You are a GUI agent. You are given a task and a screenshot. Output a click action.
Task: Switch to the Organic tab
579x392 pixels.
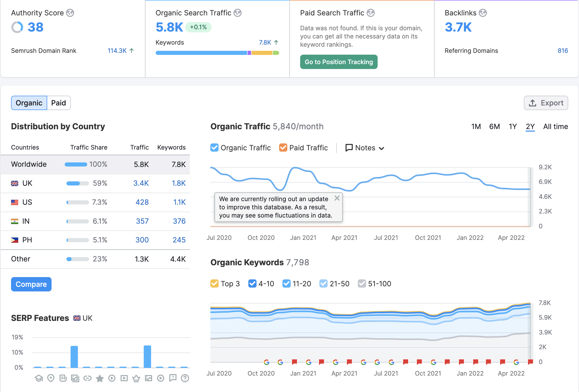click(x=29, y=102)
